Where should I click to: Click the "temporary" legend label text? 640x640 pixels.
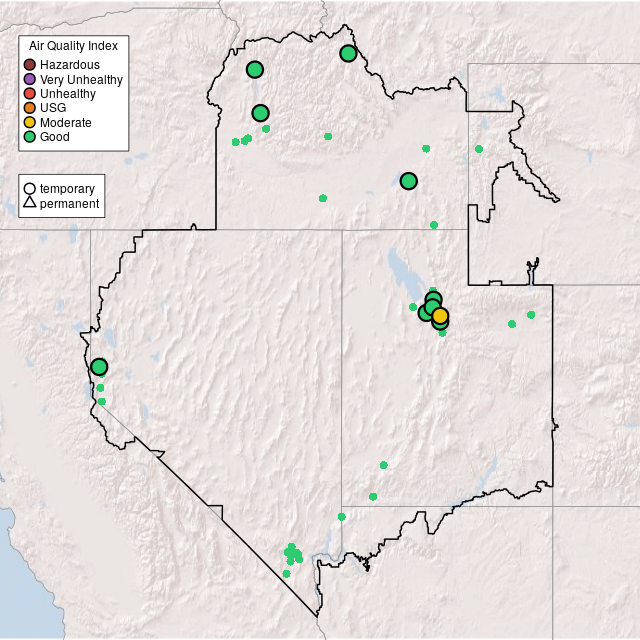(67, 189)
